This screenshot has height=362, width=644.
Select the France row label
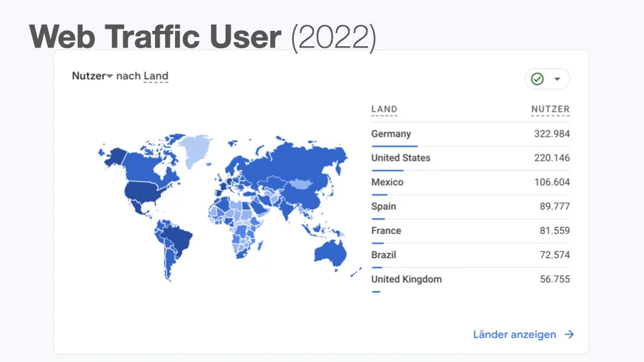point(386,231)
